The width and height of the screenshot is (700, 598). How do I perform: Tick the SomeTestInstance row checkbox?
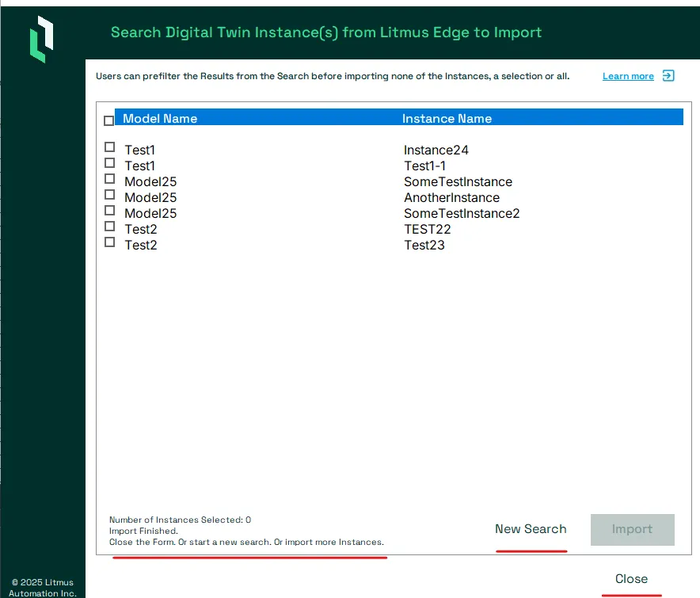[x=109, y=179]
